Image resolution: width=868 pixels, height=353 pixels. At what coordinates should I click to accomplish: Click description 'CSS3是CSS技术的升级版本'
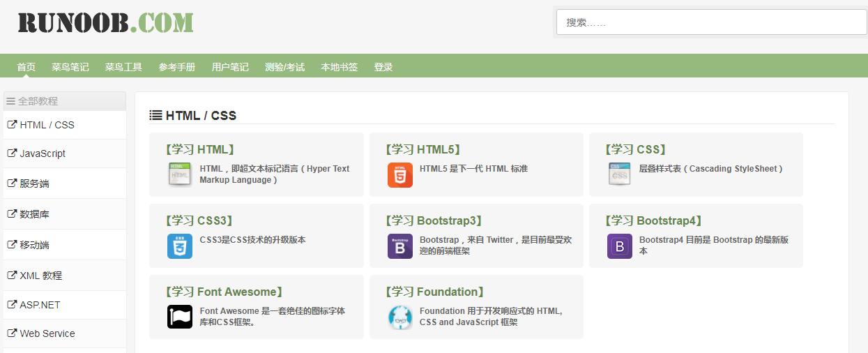252,239
